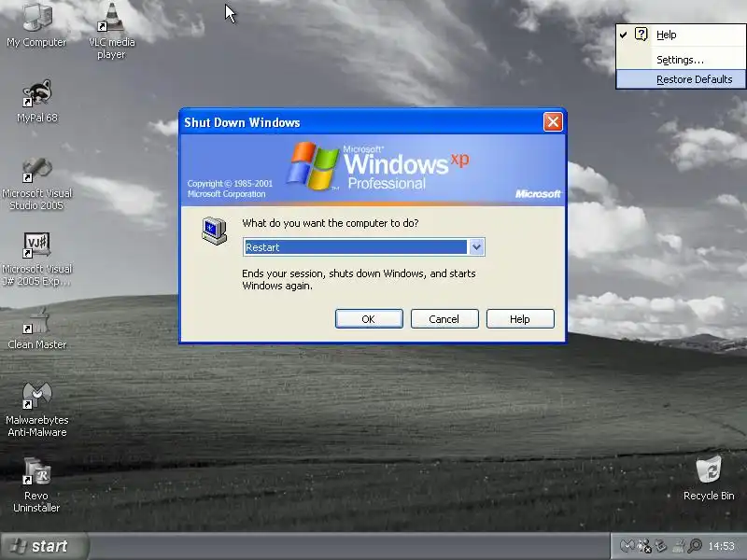Click the 14:53 taskbar clock
The height and width of the screenshot is (560, 747).
coord(721,546)
